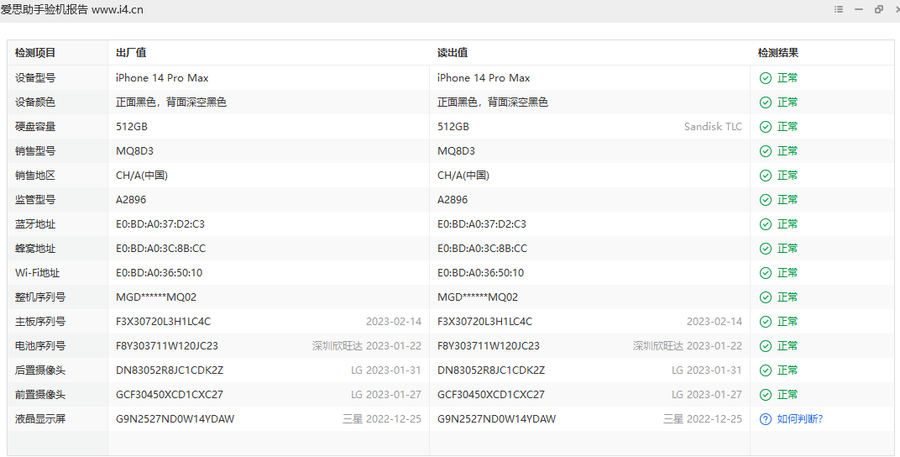The height and width of the screenshot is (457, 900).
Task: Click green check icon in 后置摄像头 row
Action: click(765, 371)
